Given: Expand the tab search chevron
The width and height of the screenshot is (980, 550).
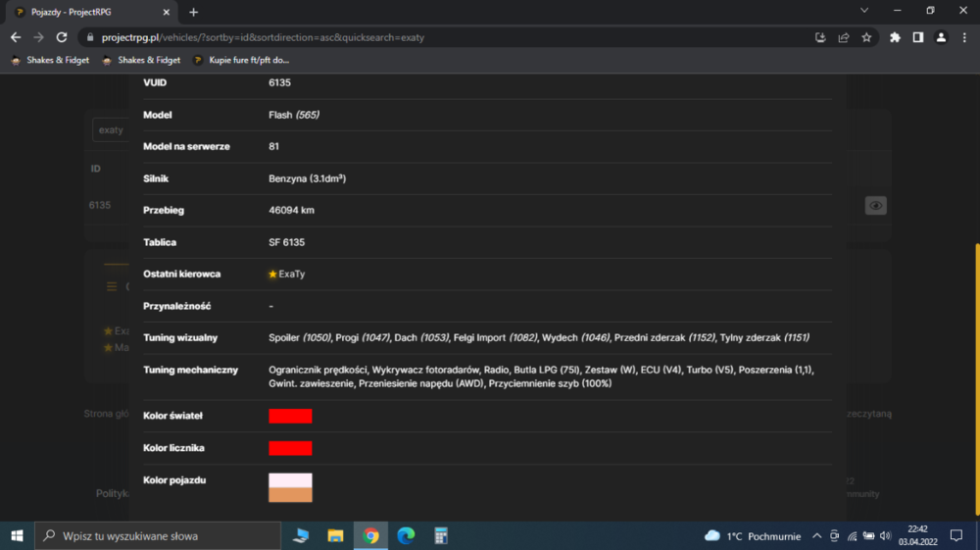Looking at the screenshot, I should 864,11.
